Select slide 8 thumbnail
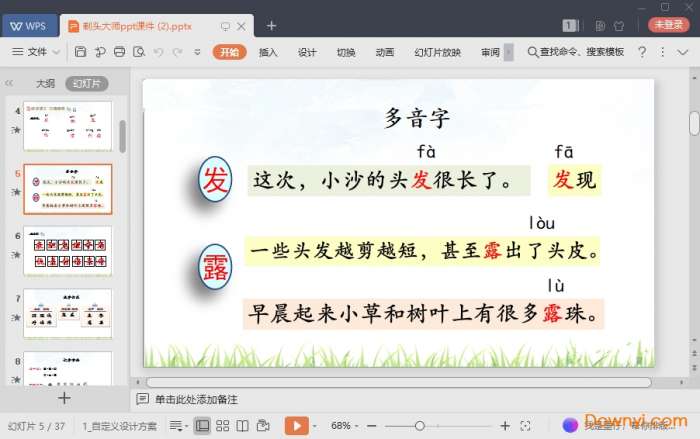 pyautogui.click(x=68, y=368)
